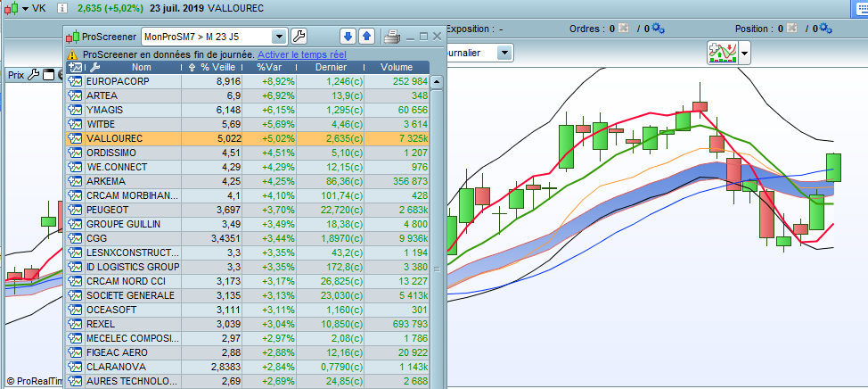The width and height of the screenshot is (868, 389).
Task: Open the chart icon for EUROPACORP row
Action: click(75, 81)
